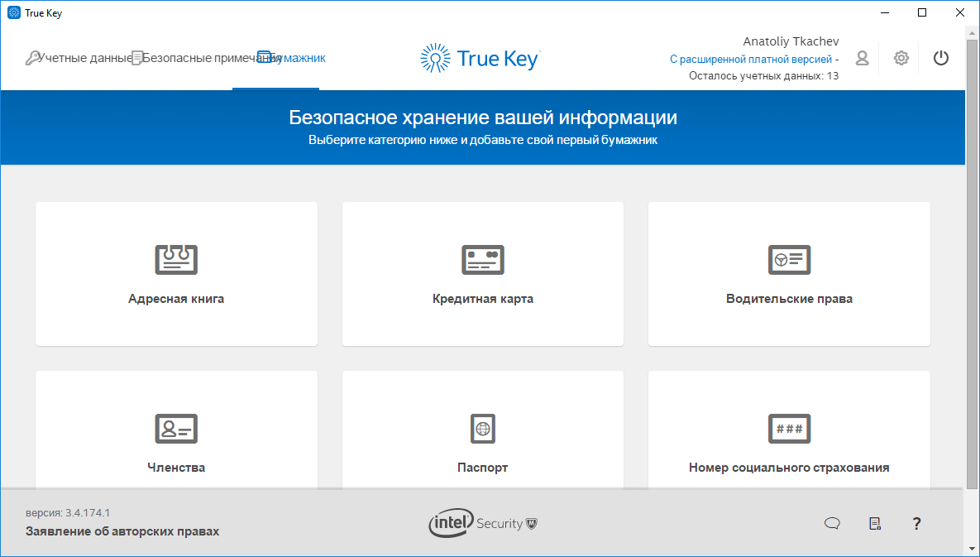The image size is (980, 557).
Task: Select the Водительские права category card
Action: coord(788,274)
